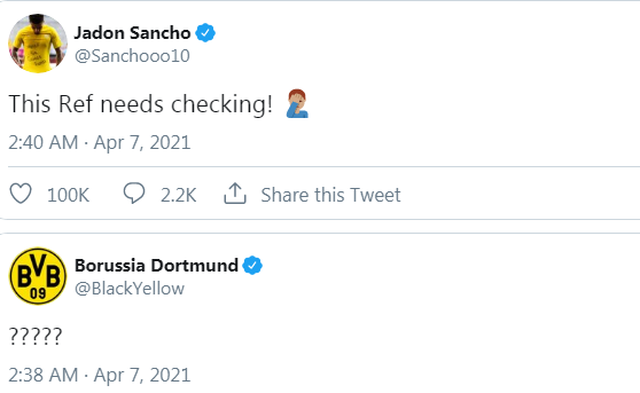Visit the @BlackYellow handle

[x=129, y=289]
